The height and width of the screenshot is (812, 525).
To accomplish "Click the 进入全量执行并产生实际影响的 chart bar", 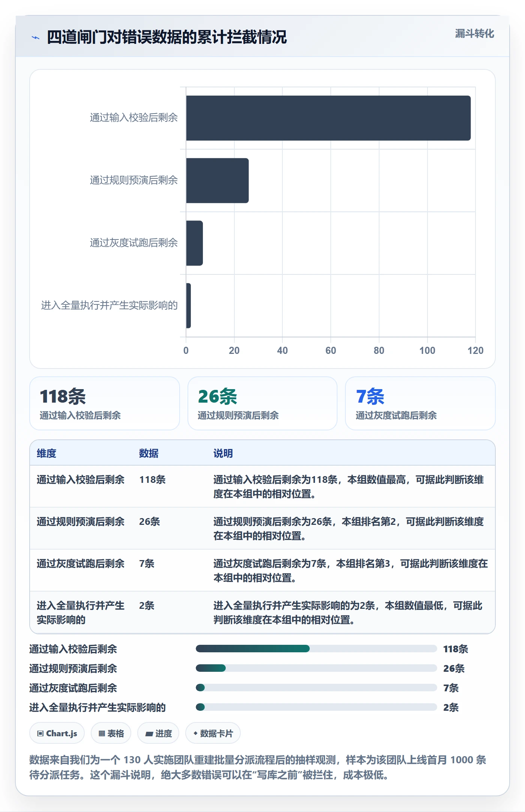I will 189,306.
